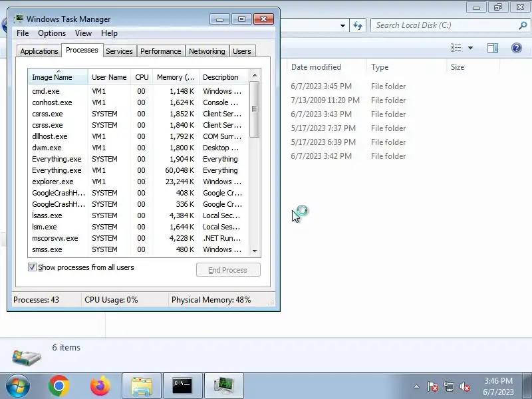532x399 pixels.
Task: Click the taskbar clock showing 3:46 PM
Action: tap(498, 386)
